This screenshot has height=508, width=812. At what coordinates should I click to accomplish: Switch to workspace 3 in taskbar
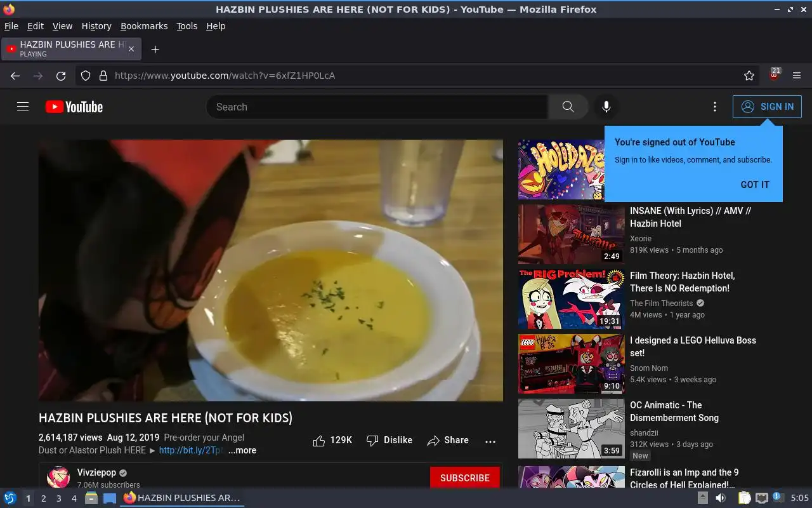point(58,498)
